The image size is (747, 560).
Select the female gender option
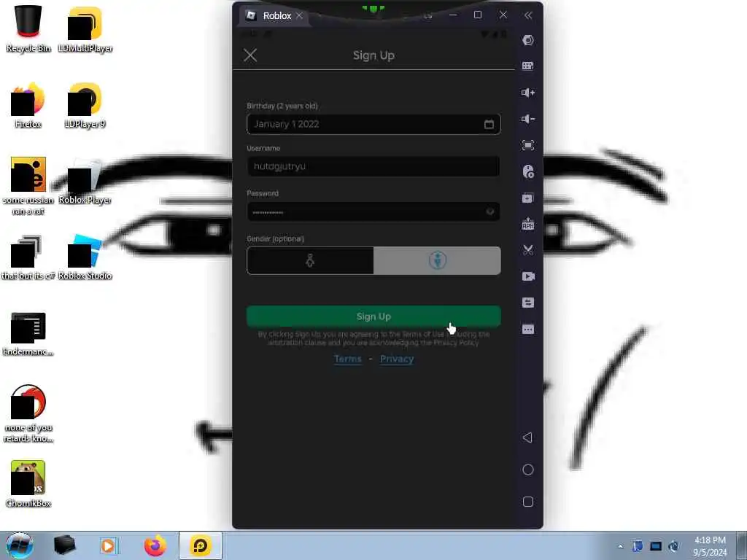pyautogui.click(x=310, y=260)
